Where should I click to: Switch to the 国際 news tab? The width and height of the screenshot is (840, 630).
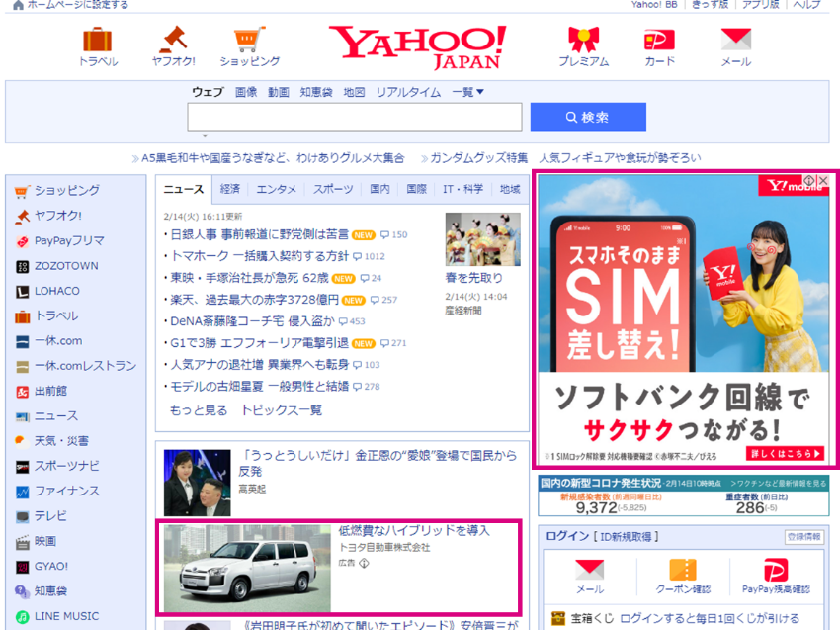coord(416,189)
